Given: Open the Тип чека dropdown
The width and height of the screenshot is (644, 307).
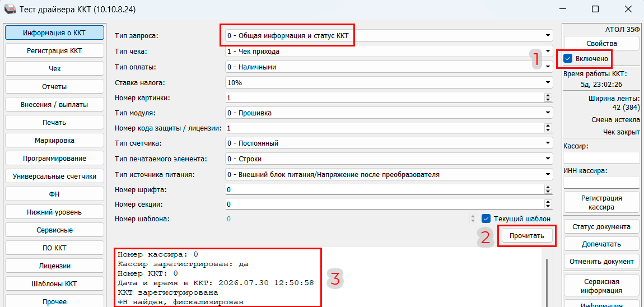Looking at the screenshot, I should [389, 52].
